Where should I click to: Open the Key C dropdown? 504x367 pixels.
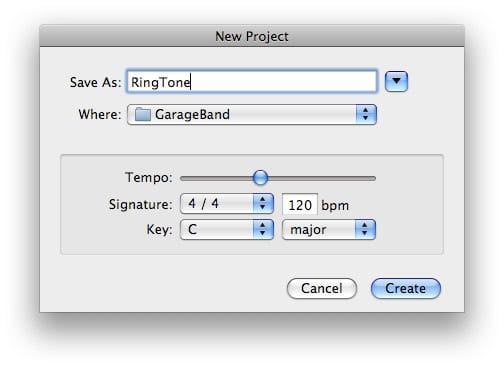pyautogui.click(x=227, y=229)
